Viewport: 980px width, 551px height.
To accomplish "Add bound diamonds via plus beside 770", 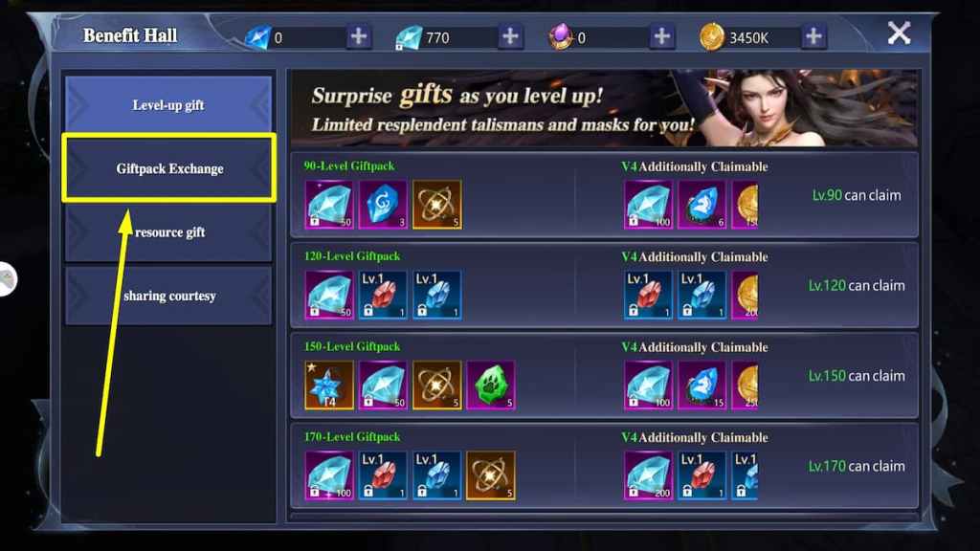I will 510,37.
